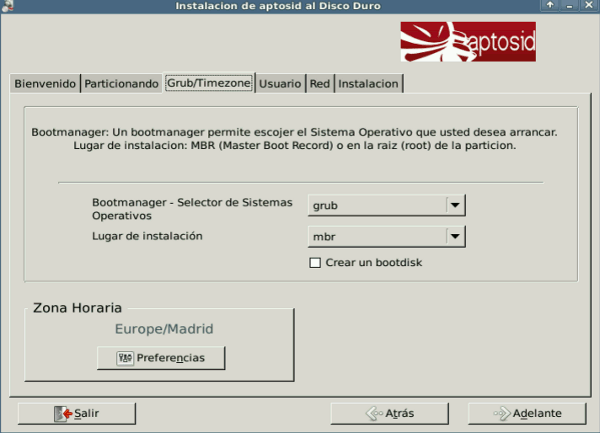This screenshot has height=433, width=600.
Task: Go back with the Atrás button
Action: 389,413
